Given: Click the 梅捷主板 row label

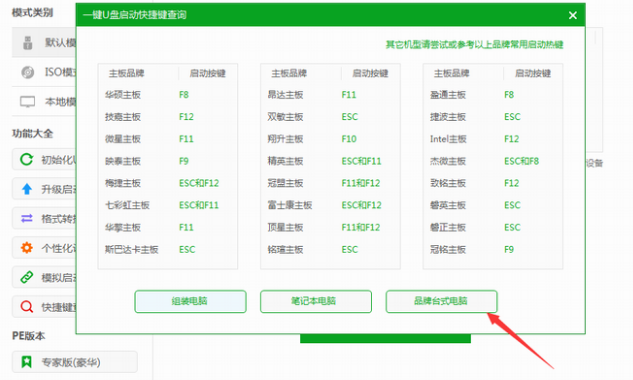Looking at the screenshot, I should (x=123, y=183).
